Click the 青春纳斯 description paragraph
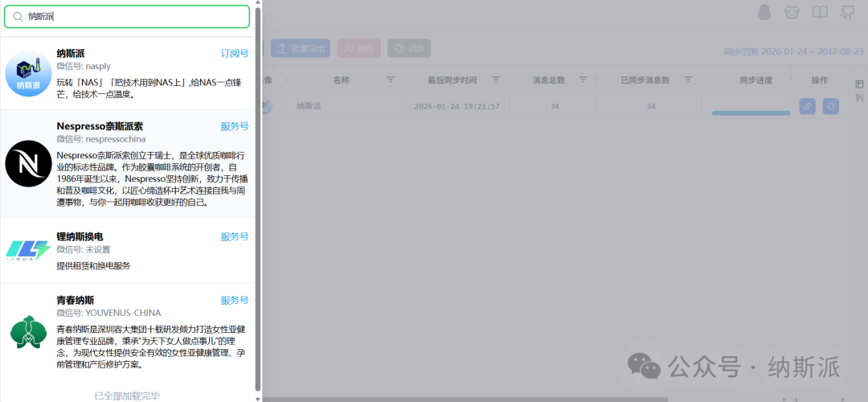Viewport: 868px width, 402px height. tap(152, 347)
